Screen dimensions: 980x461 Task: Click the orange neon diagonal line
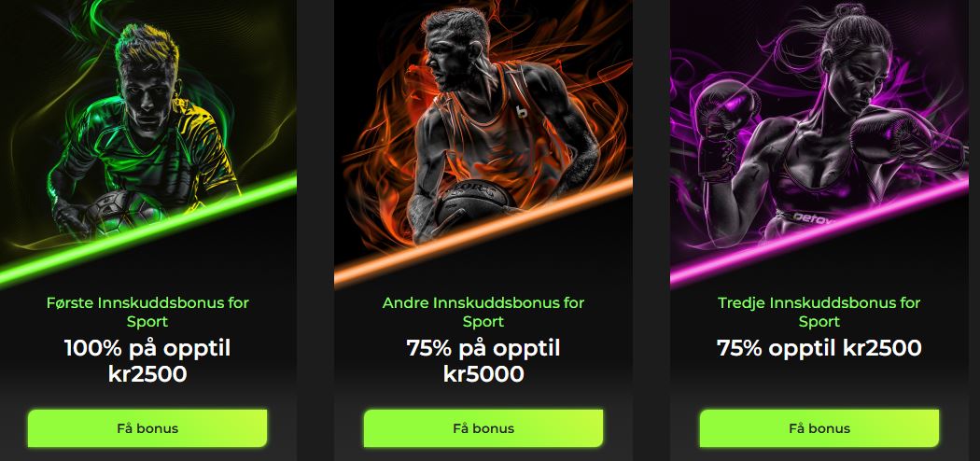(x=483, y=230)
